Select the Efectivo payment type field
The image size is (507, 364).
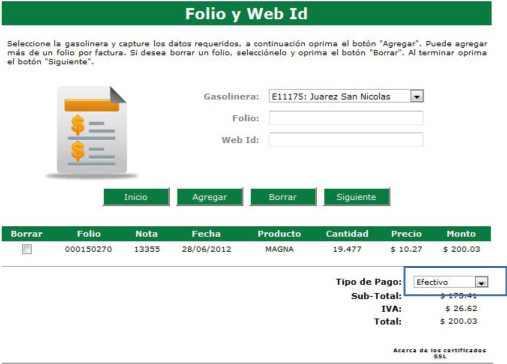pyautogui.click(x=451, y=282)
